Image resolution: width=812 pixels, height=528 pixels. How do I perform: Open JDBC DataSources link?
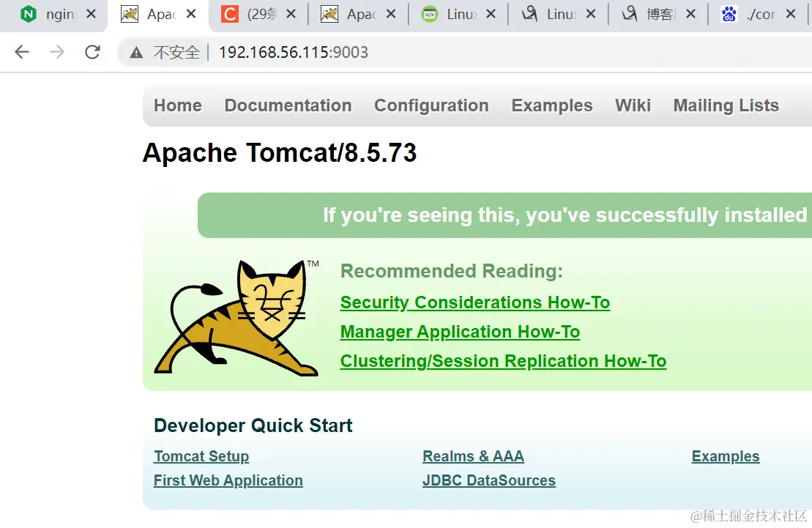pos(489,481)
